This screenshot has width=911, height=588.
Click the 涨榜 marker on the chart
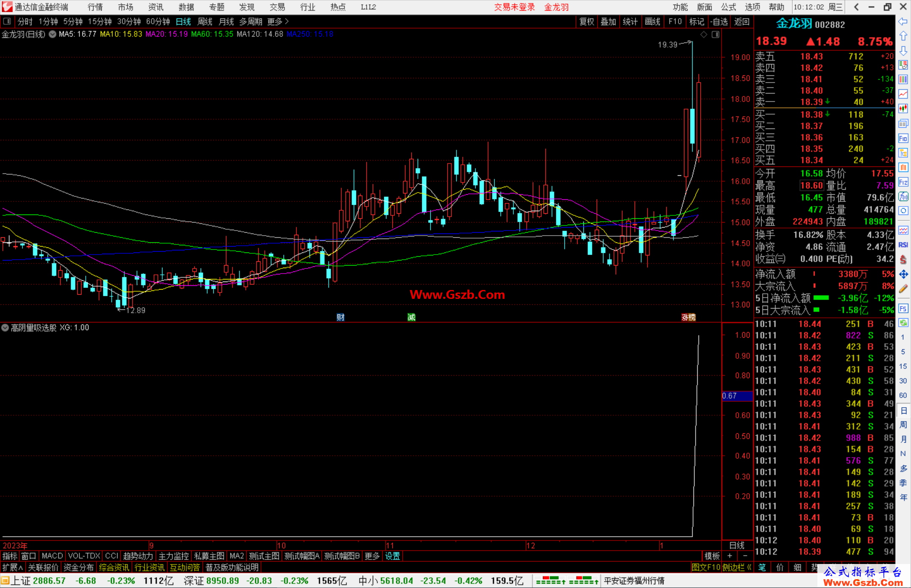tap(688, 317)
